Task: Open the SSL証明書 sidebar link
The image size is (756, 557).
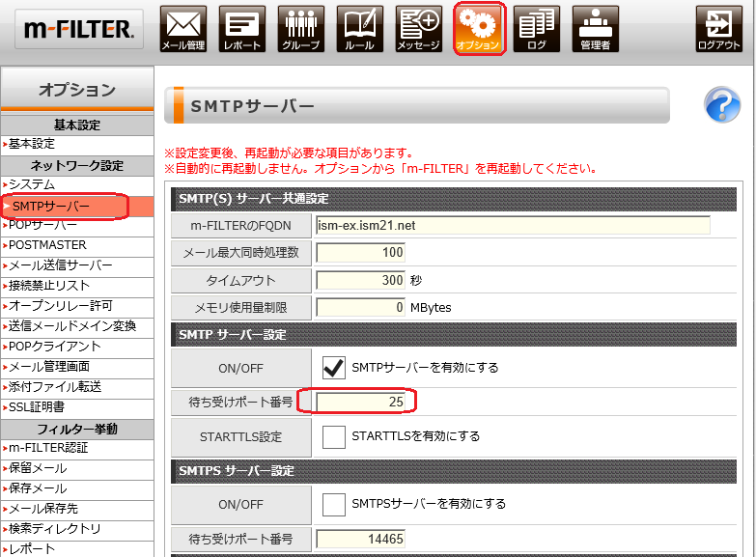Action: (37, 407)
